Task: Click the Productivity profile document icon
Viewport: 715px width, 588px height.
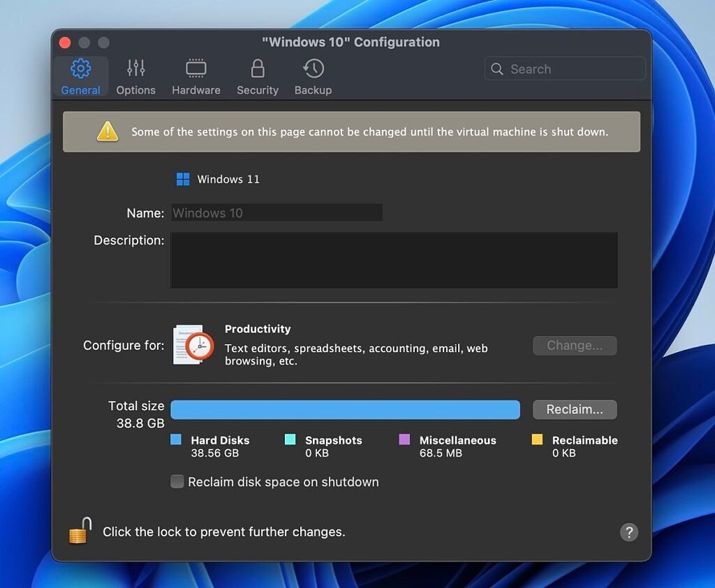Action: (x=192, y=345)
